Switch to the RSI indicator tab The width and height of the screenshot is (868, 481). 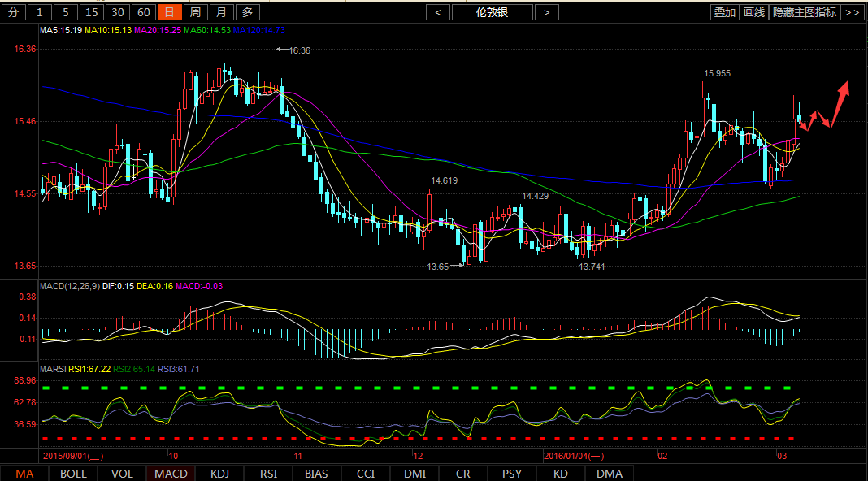point(268,474)
